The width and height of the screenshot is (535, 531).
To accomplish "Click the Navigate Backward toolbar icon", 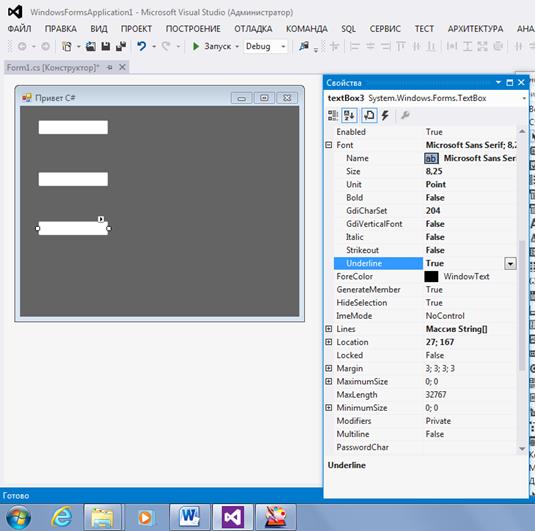I will pyautogui.click(x=22, y=46).
